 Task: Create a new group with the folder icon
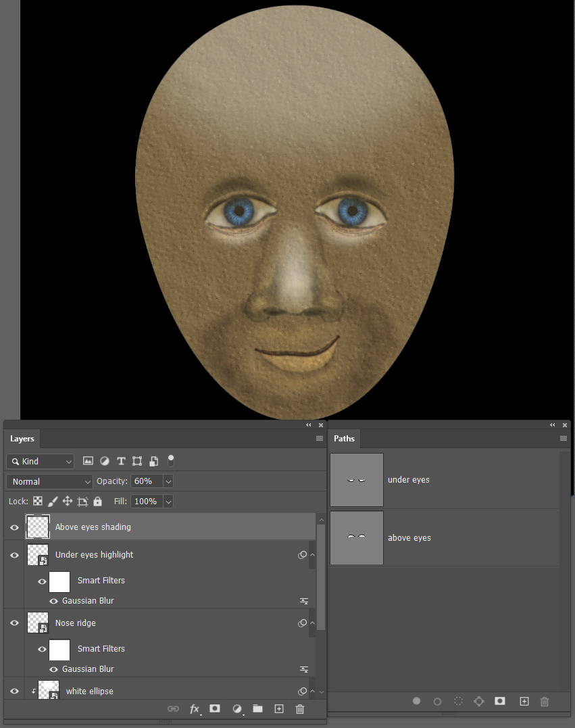tap(257, 709)
